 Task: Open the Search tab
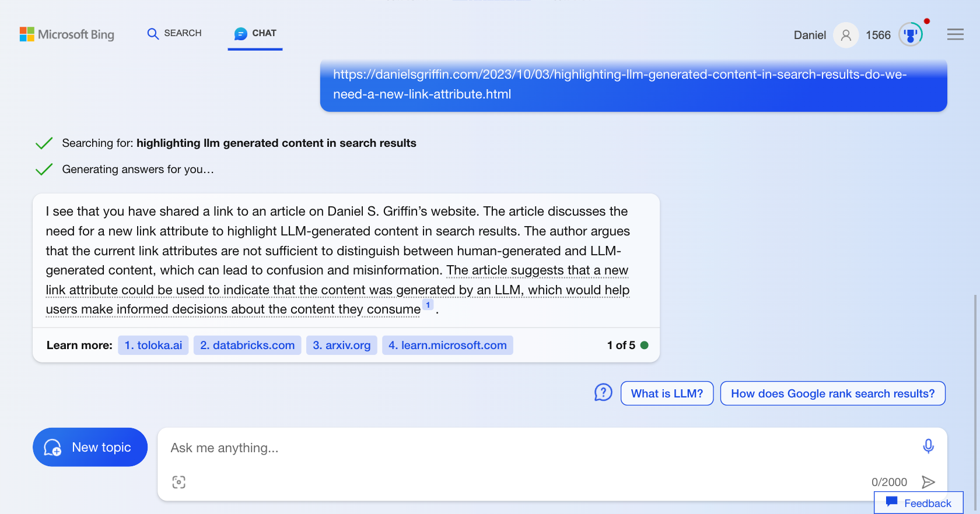pyautogui.click(x=174, y=33)
